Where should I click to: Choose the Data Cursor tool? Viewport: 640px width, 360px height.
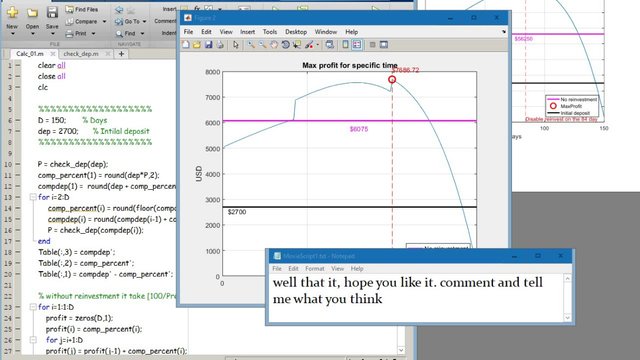pos(297,44)
